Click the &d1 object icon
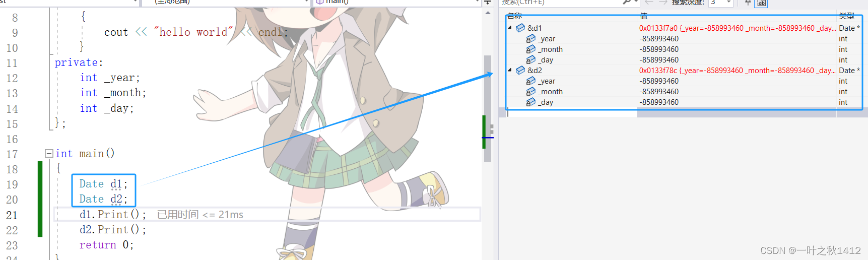This screenshot has width=868, height=260. pos(520,28)
